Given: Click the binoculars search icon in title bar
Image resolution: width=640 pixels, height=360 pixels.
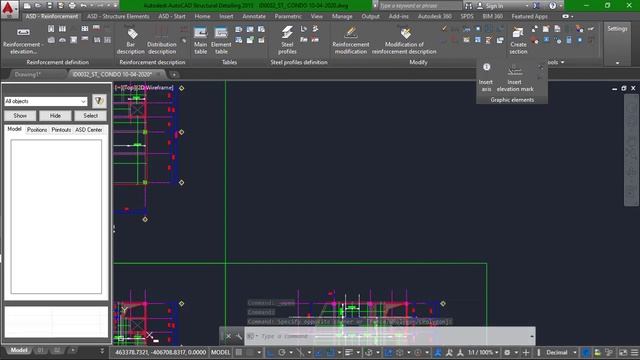Looking at the screenshot, I should (469, 6).
